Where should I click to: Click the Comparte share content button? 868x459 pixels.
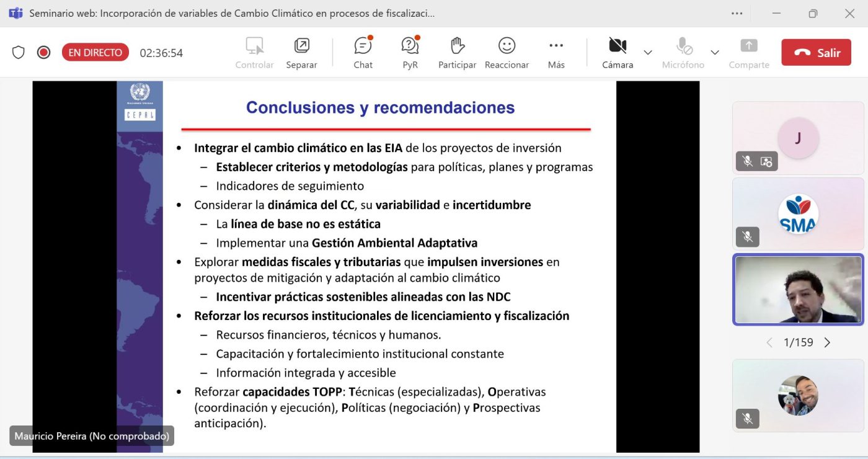point(749,52)
